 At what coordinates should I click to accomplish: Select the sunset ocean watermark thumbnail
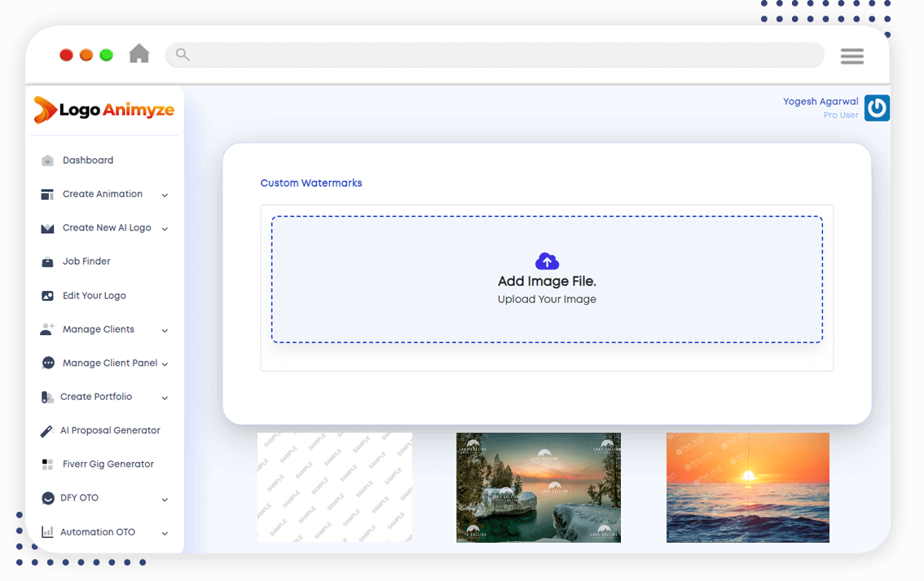747,487
